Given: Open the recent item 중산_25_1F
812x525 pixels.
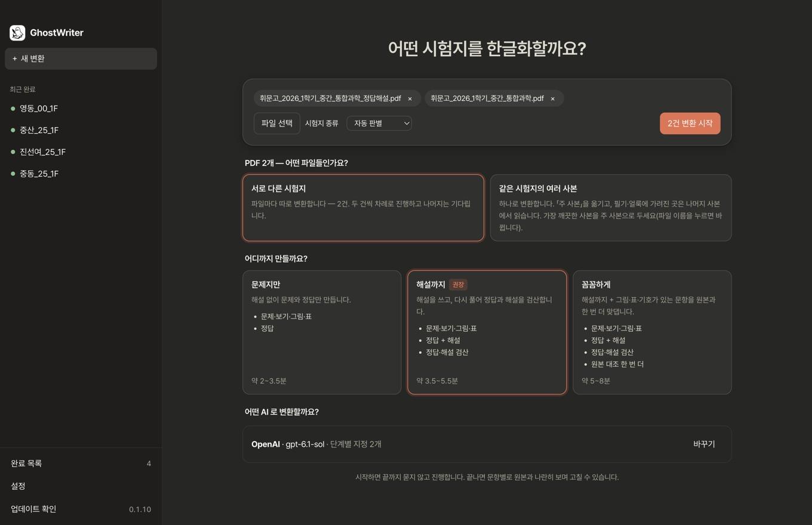Looking at the screenshot, I should point(81,130).
